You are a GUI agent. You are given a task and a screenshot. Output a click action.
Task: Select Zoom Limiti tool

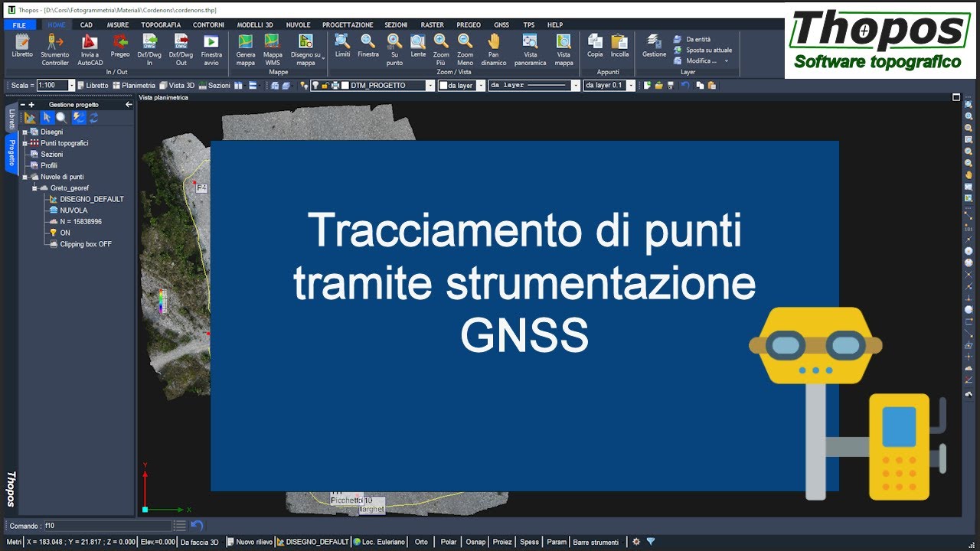tap(342, 45)
